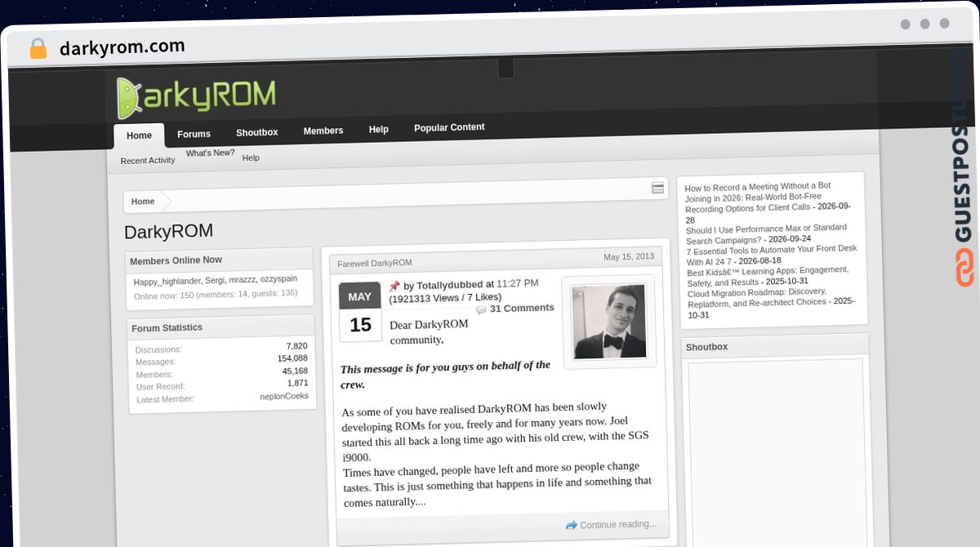This screenshot has width=980, height=547.
Task: Click the Home breadcrumb
Action: click(143, 202)
